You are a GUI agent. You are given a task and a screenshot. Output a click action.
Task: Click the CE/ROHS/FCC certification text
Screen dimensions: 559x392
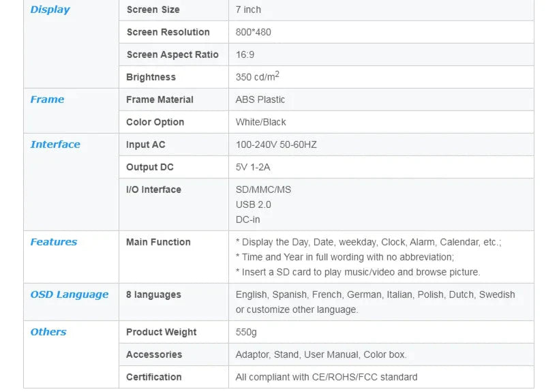tap(327, 377)
